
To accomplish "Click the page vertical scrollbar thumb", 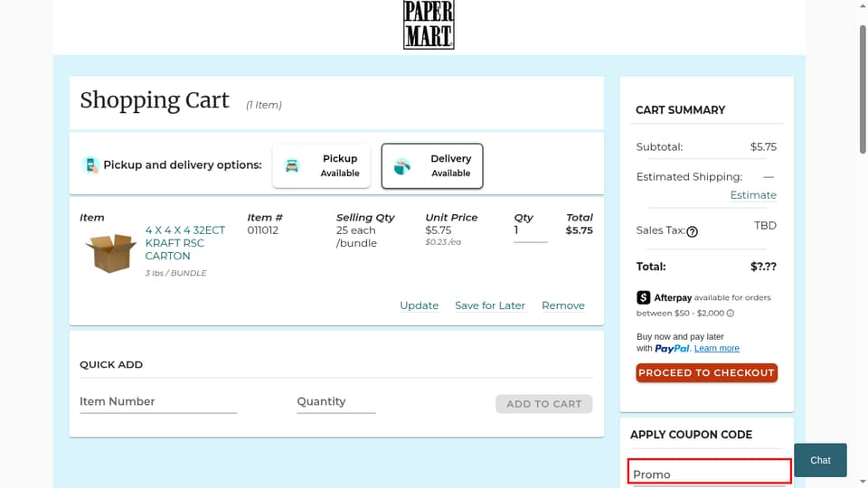I will [x=863, y=89].
